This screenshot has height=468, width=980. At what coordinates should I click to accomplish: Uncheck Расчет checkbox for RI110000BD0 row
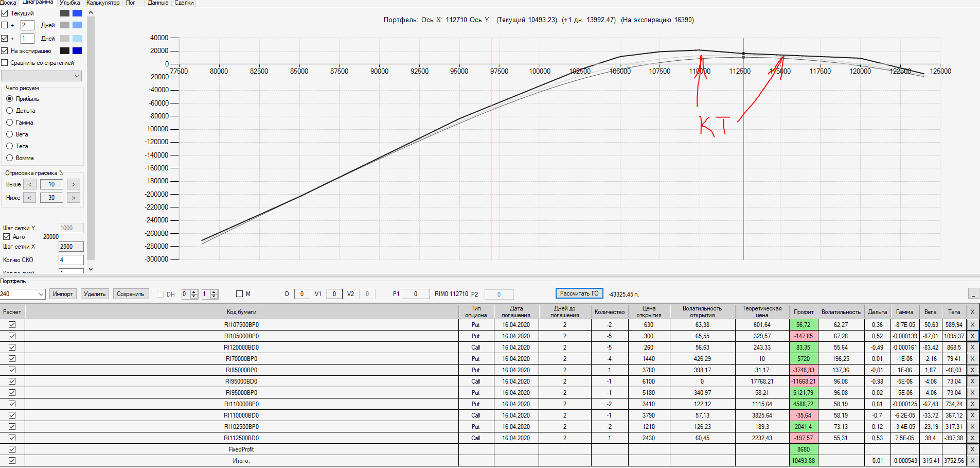[x=12, y=415]
